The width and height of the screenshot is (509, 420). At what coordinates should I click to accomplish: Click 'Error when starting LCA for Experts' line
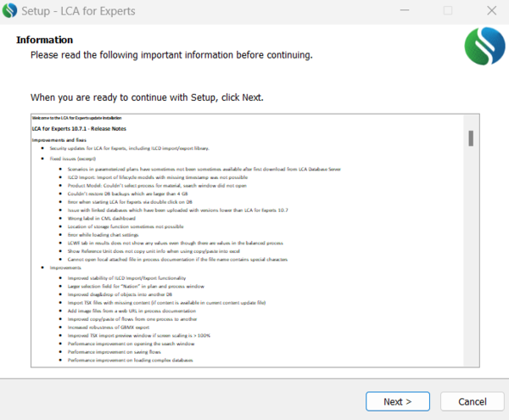[x=130, y=202]
